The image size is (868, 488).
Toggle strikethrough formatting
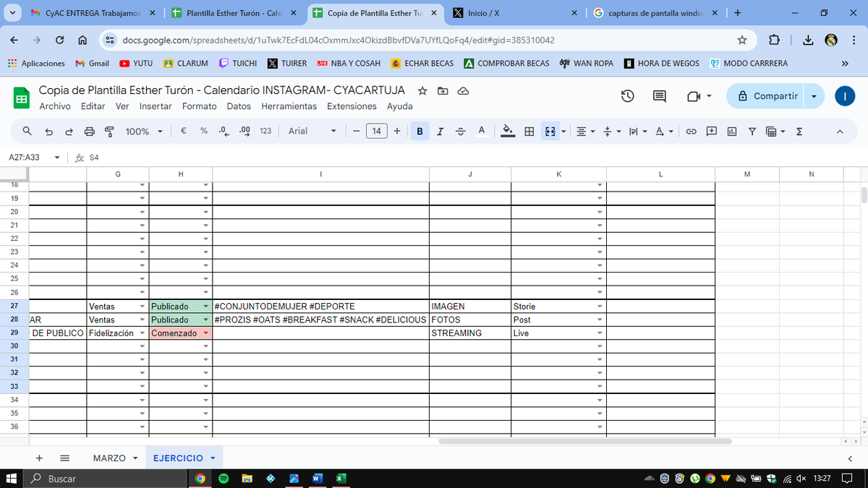point(460,132)
